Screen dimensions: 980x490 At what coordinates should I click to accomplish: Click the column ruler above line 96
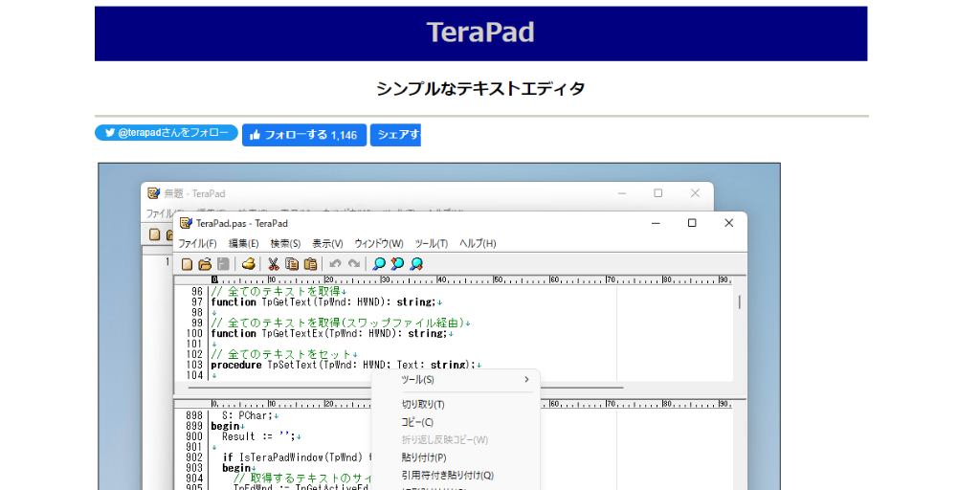pyautogui.click(x=471, y=279)
